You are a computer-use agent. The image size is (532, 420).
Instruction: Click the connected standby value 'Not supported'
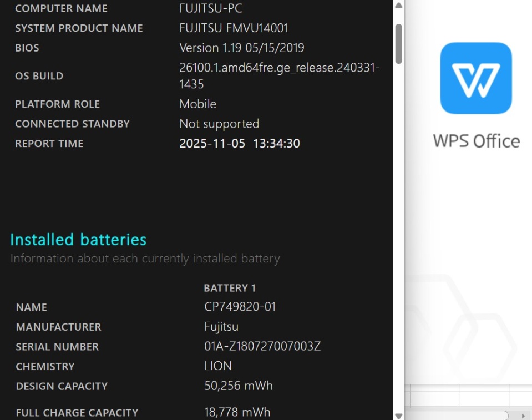tap(219, 124)
